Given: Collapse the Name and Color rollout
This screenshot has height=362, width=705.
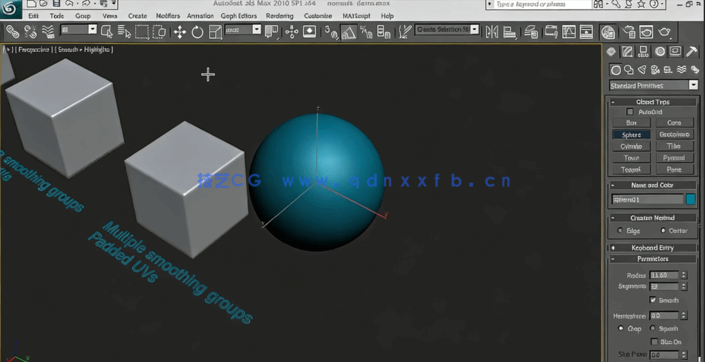Looking at the screenshot, I should 653,185.
